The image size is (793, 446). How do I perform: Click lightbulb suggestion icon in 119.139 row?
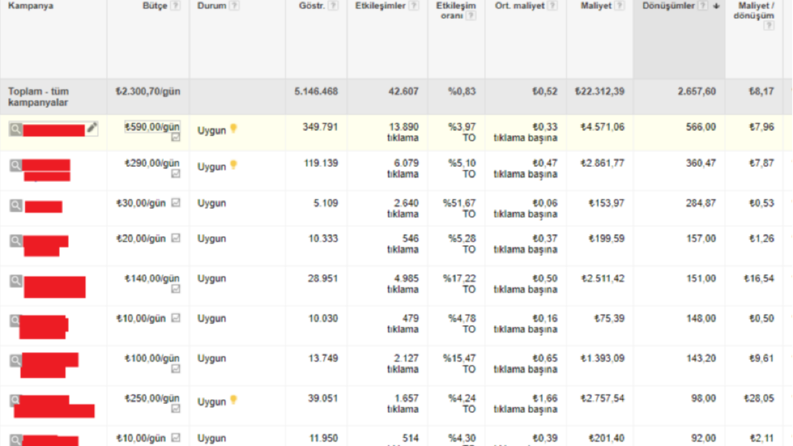tap(234, 165)
